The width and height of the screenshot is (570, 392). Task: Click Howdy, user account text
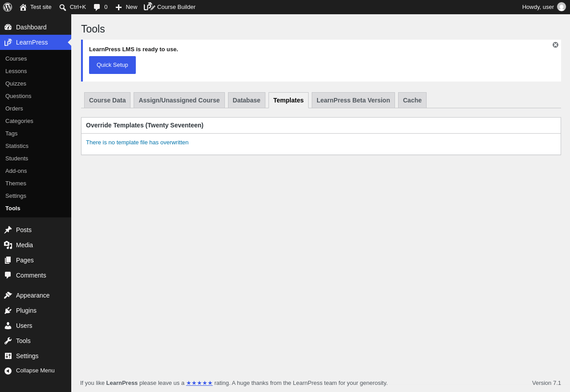tap(538, 7)
